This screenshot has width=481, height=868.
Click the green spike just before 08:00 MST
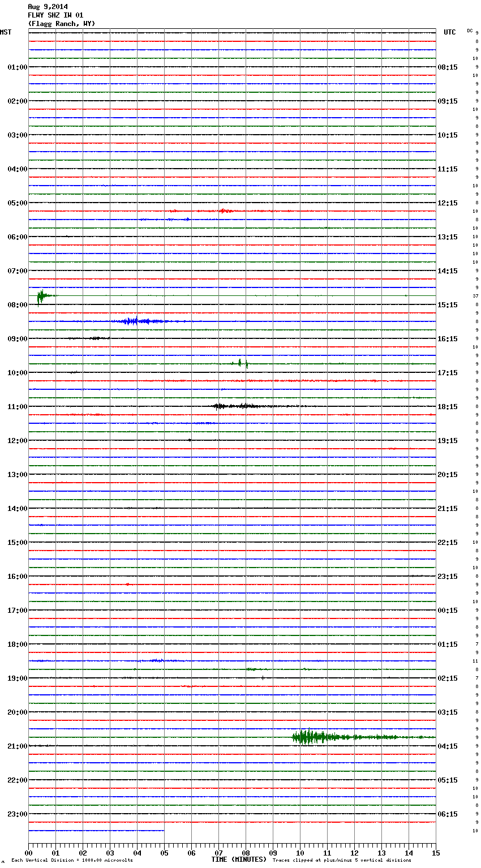(40, 296)
